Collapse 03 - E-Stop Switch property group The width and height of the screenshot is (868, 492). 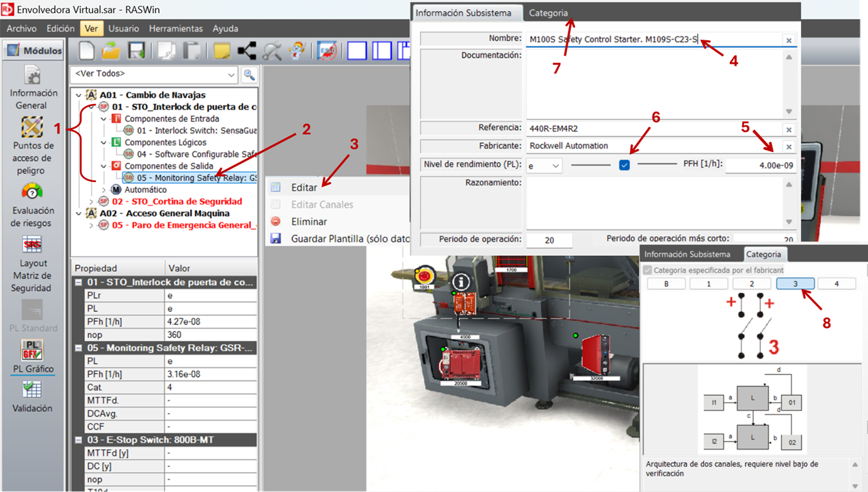[79, 440]
